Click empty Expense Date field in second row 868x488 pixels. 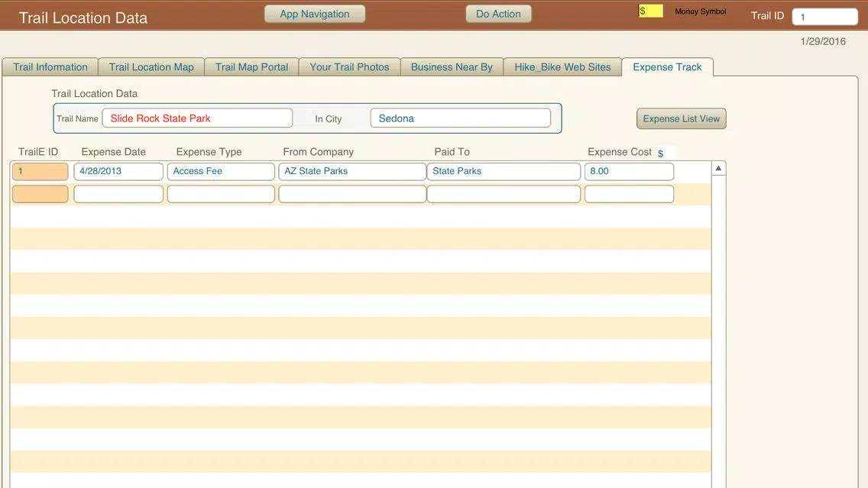tap(118, 194)
